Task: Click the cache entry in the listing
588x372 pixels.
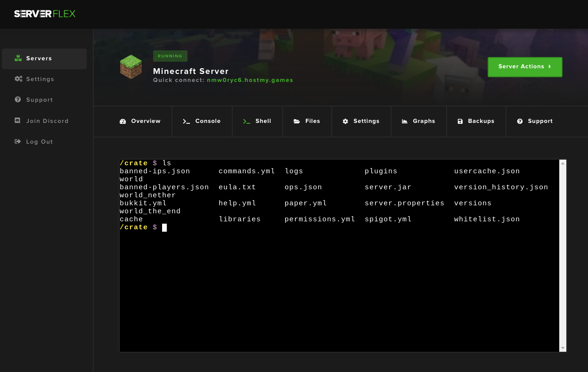Action: point(131,219)
